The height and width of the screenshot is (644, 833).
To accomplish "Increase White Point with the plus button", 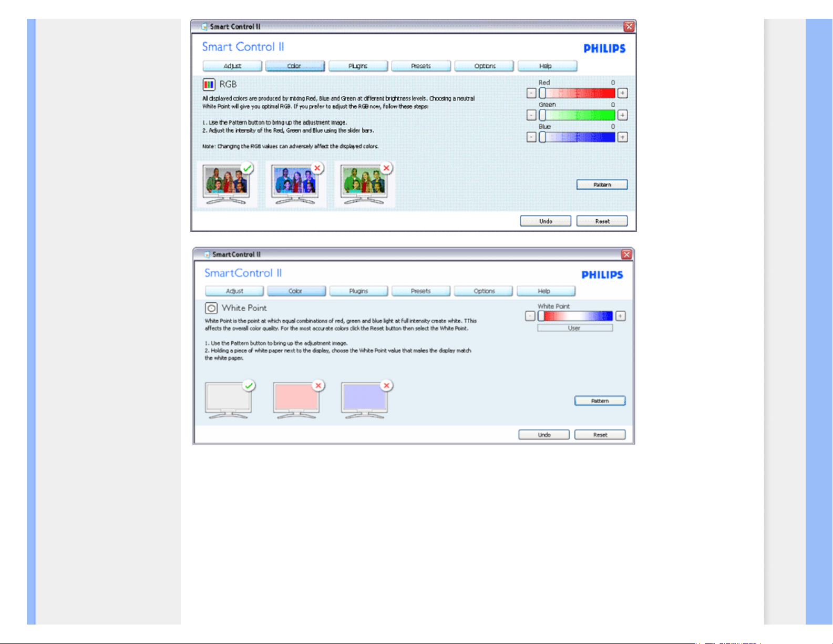I will point(621,316).
